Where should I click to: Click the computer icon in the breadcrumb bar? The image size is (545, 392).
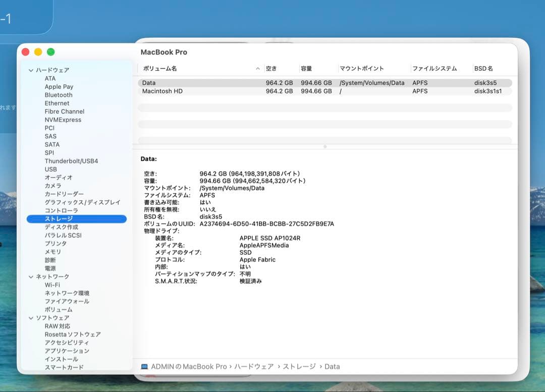click(x=145, y=366)
